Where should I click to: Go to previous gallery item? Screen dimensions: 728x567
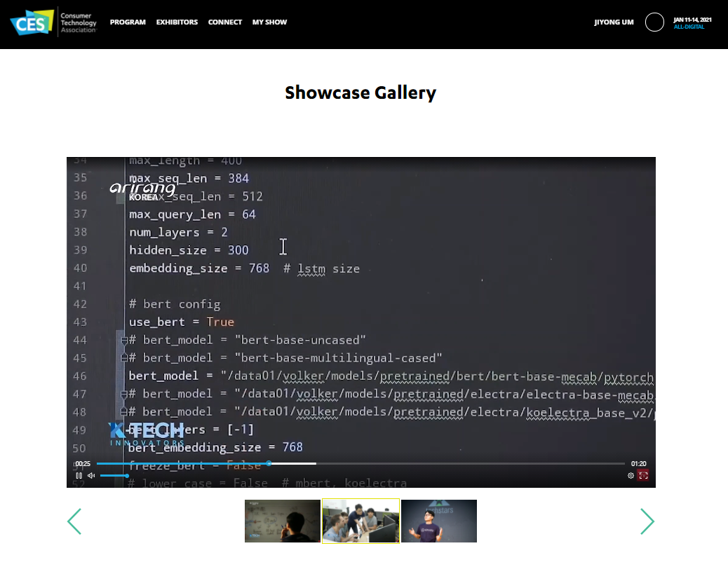tap(75, 521)
